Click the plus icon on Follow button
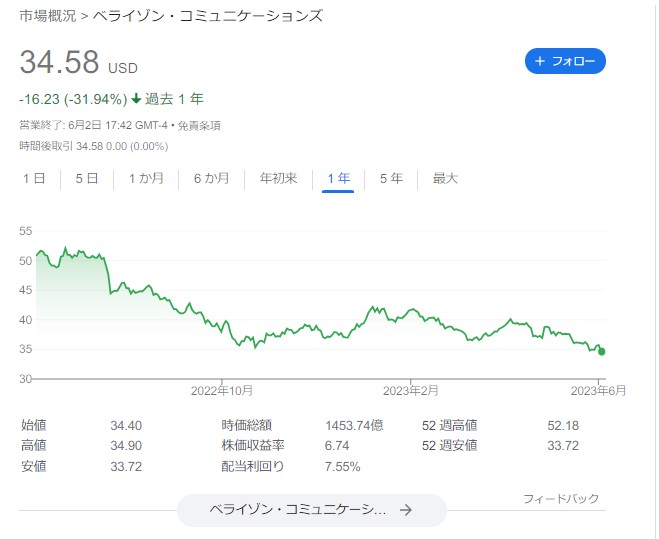The image size is (659, 539). tap(540, 62)
